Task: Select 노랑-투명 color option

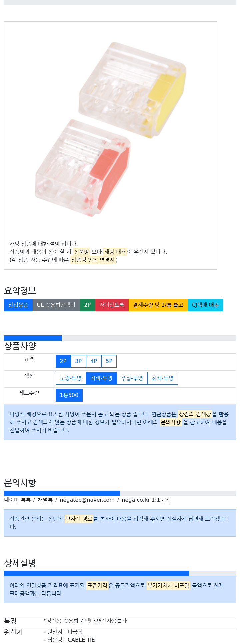Action: [71, 378]
